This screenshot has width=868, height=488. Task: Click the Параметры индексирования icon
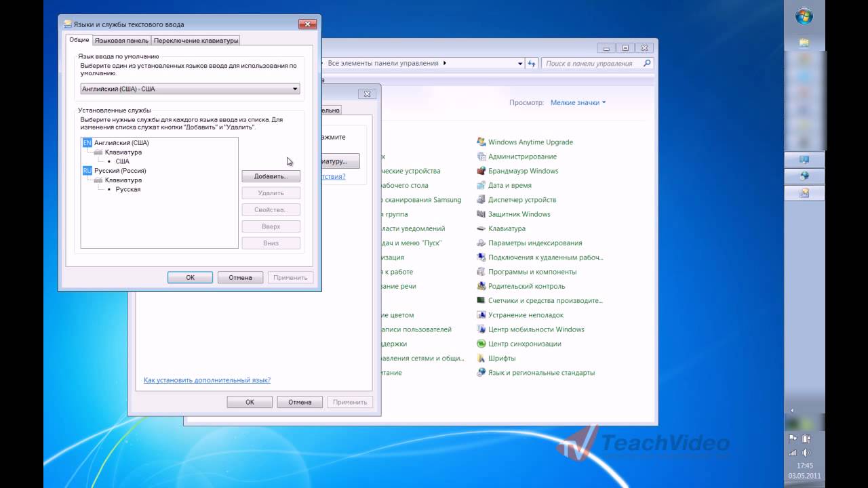click(481, 243)
